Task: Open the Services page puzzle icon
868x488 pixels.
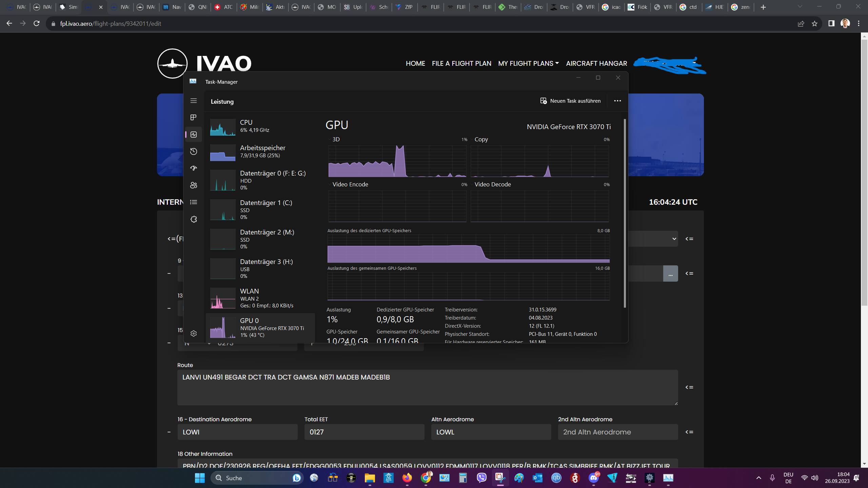Action: (194, 219)
